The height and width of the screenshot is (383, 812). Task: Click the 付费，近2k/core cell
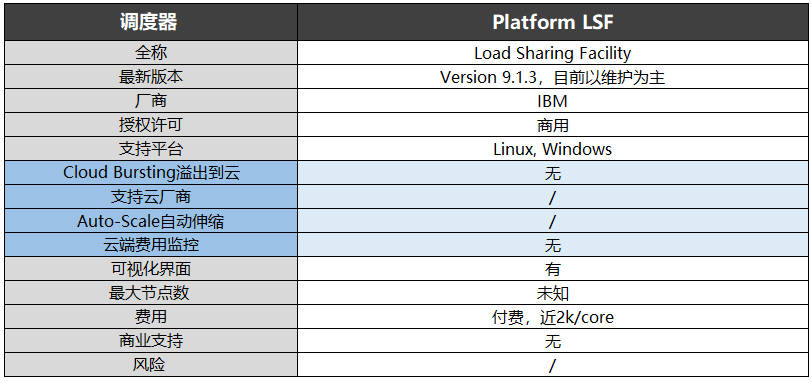coord(552,317)
